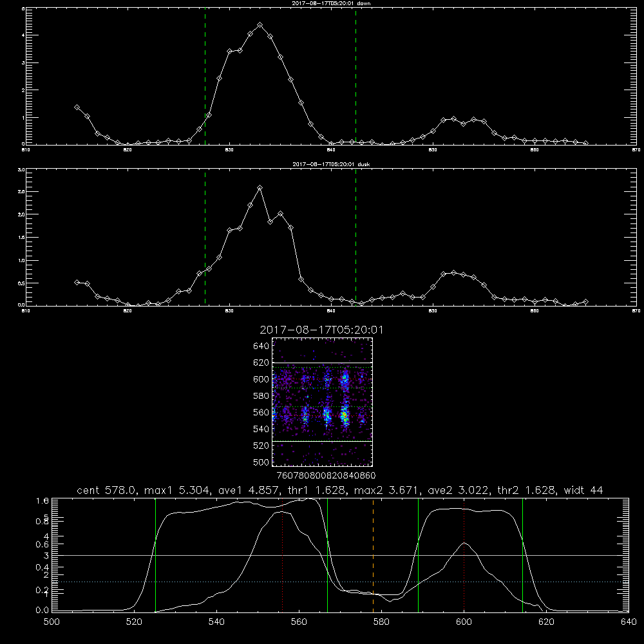Viewport: 644px width, 644px height.
Task: Click the orange dashed center line at 578
Action: tap(373, 555)
